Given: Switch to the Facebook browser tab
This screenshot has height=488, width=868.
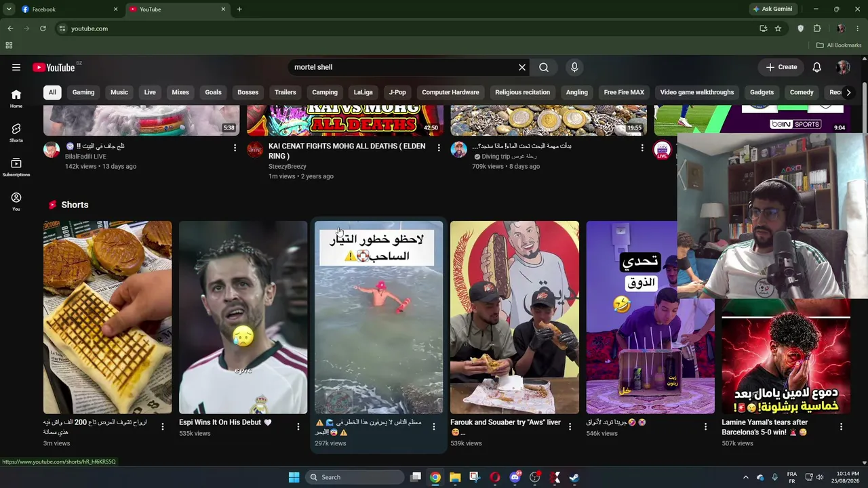Looking at the screenshot, I should click(68, 9).
